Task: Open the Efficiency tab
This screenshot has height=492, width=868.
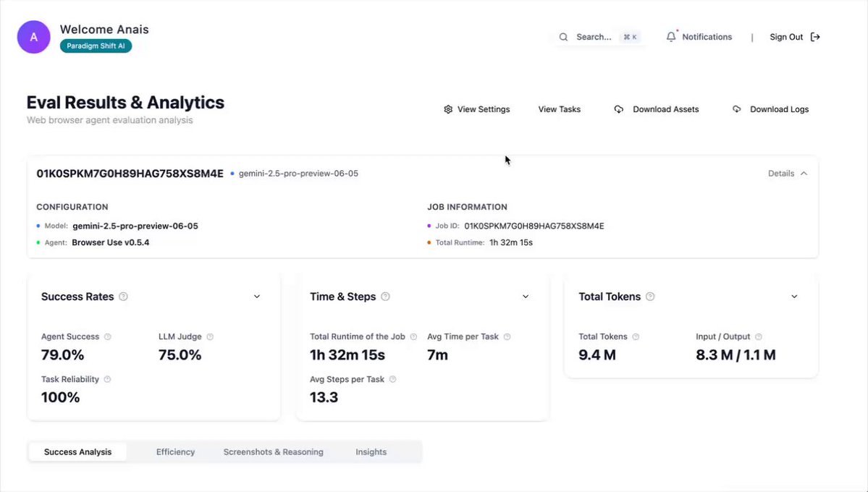Action: 175,452
